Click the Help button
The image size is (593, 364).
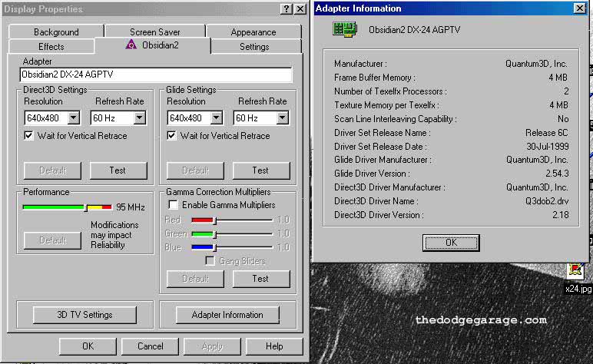274,346
